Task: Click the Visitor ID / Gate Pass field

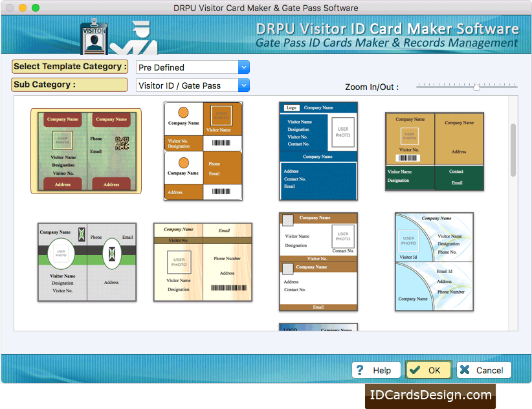Action: pyautogui.click(x=193, y=85)
